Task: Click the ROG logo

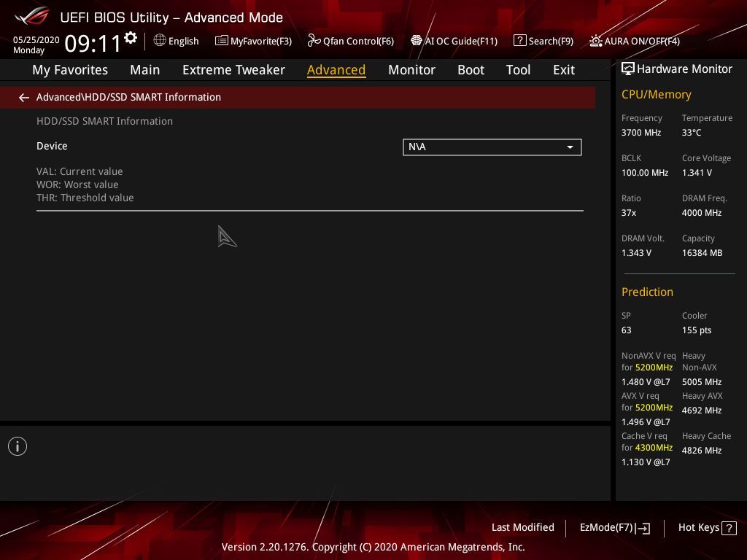Action: 32,17
